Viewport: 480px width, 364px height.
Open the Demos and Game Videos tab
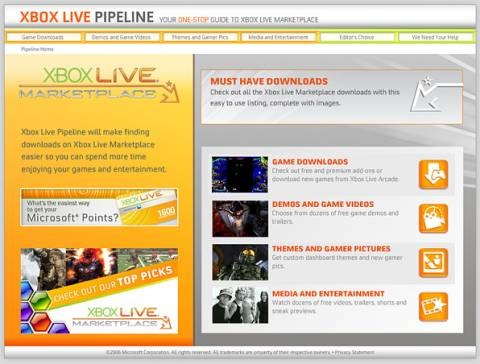(121, 37)
